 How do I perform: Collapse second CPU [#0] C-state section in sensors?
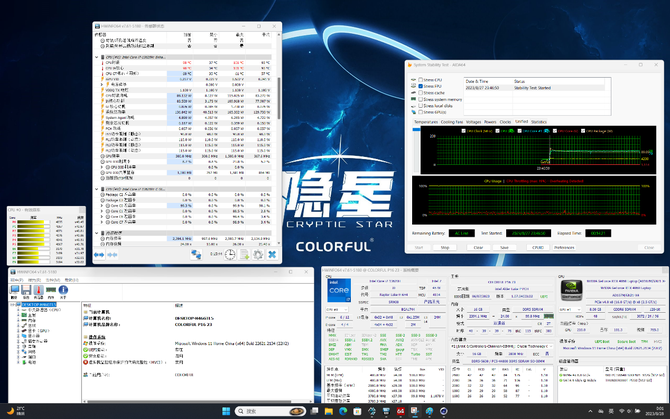[97, 189]
